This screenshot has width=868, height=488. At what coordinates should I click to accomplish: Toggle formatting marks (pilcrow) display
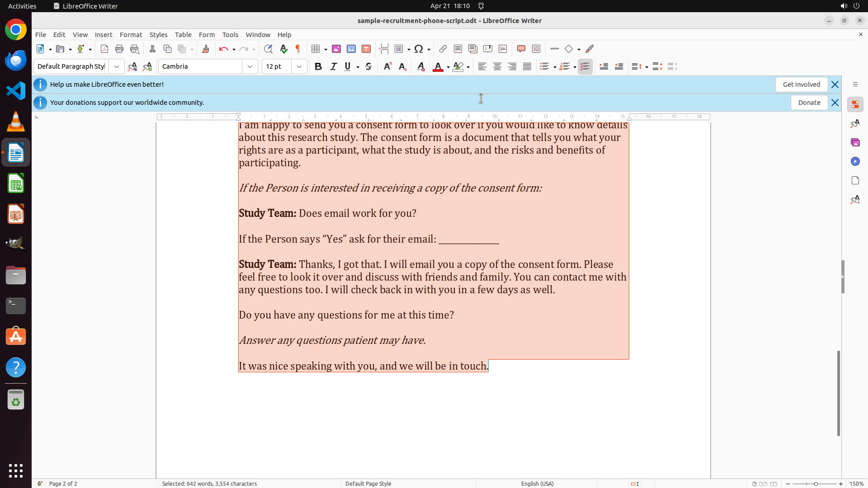(x=298, y=49)
